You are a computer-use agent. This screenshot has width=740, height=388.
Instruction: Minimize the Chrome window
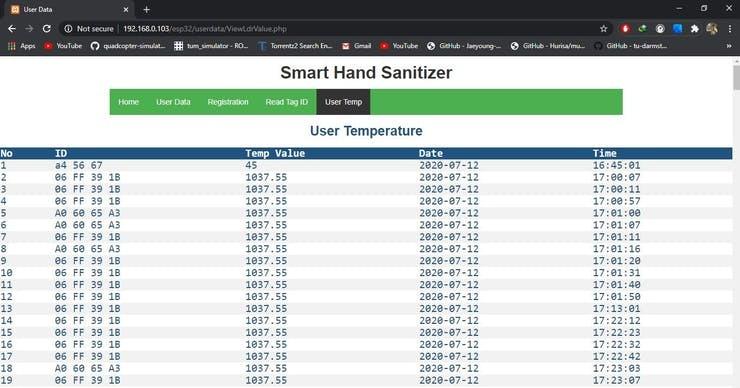pyautogui.click(x=679, y=8)
